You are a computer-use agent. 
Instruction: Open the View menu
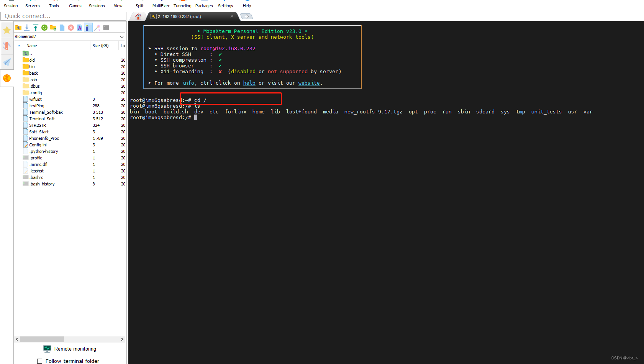pos(118,6)
